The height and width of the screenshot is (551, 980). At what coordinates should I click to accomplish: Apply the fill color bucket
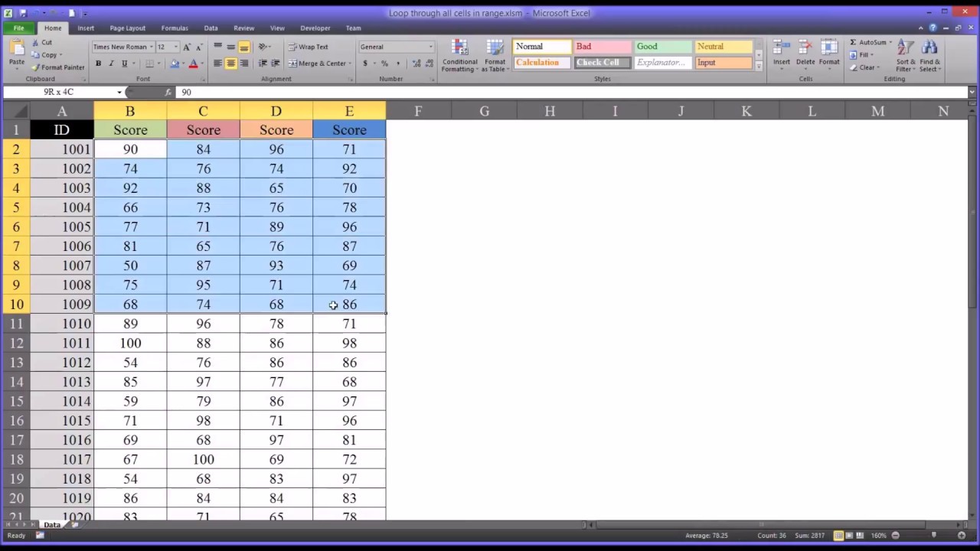point(175,64)
